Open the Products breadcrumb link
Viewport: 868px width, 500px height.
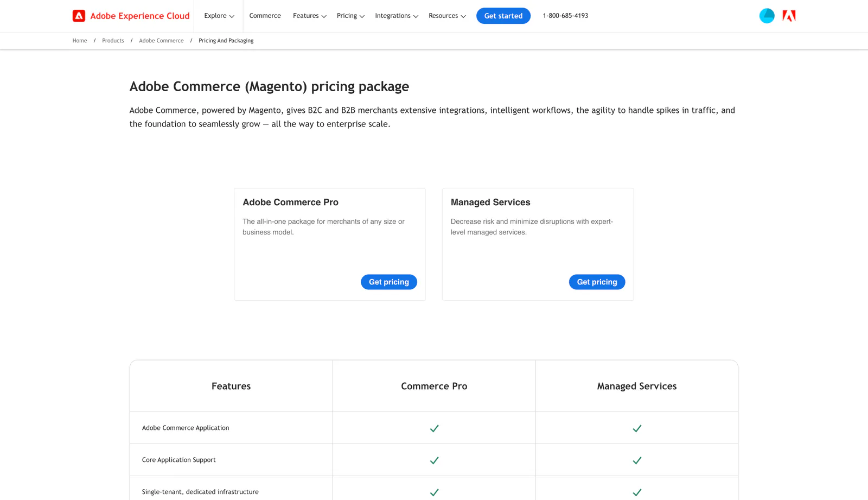tap(113, 41)
